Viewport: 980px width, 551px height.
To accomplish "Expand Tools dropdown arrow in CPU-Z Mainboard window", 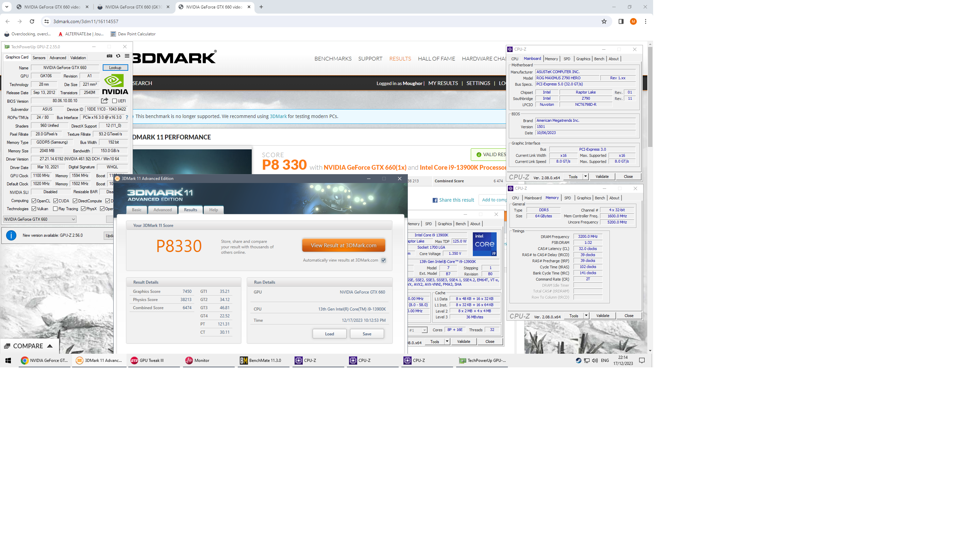I will coord(585,177).
